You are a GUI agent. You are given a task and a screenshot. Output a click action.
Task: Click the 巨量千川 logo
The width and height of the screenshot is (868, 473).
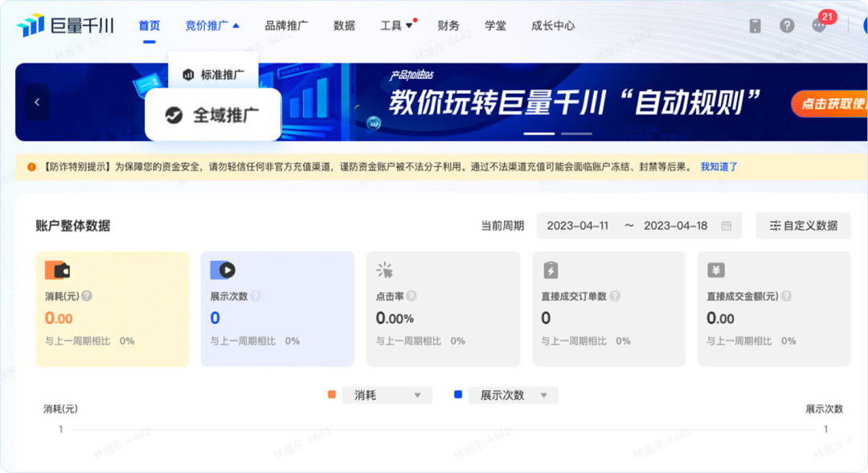pos(65,26)
